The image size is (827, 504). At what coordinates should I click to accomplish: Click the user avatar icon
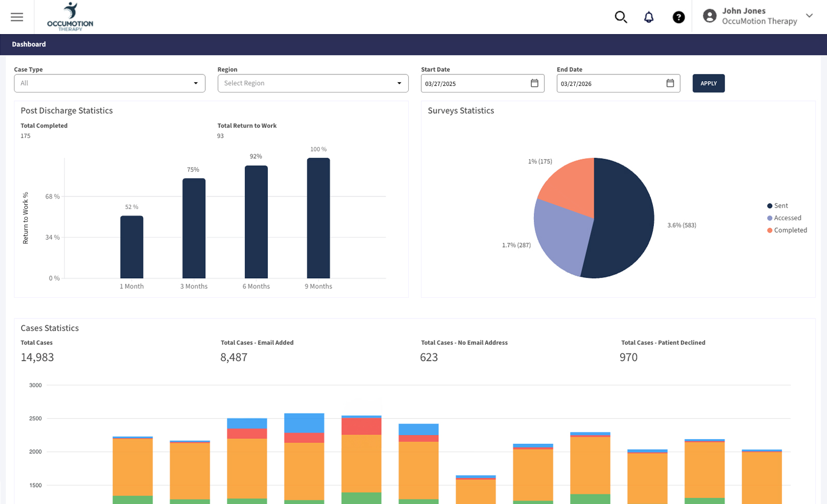pos(710,16)
